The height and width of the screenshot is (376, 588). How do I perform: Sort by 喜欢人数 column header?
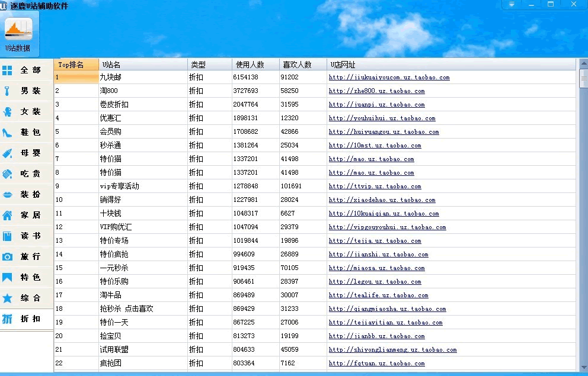(x=303, y=65)
